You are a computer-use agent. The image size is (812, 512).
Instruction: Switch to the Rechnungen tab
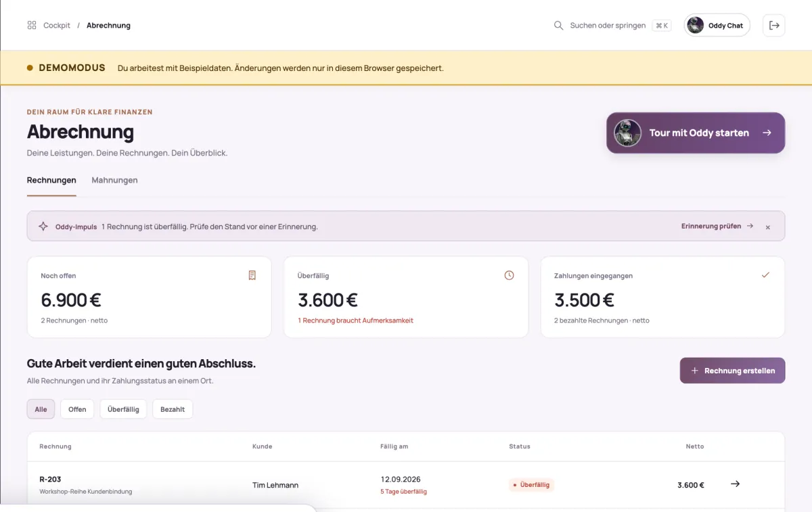pos(51,181)
